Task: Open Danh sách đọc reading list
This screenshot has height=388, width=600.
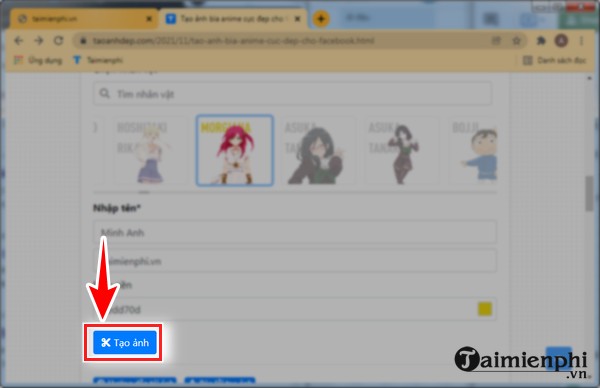Action: click(x=555, y=60)
